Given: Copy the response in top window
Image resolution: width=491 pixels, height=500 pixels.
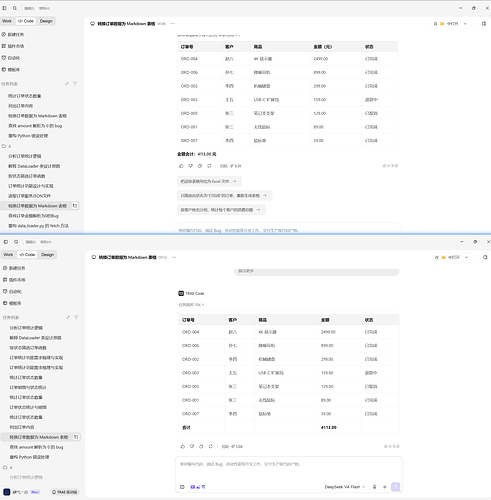Looking at the screenshot, I should coord(200,166).
